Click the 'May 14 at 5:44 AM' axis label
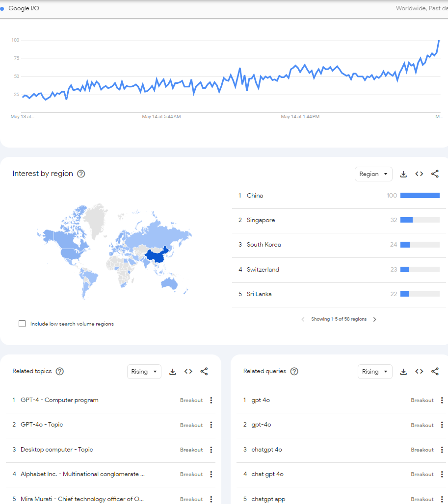This screenshot has height=504, width=448. click(161, 117)
